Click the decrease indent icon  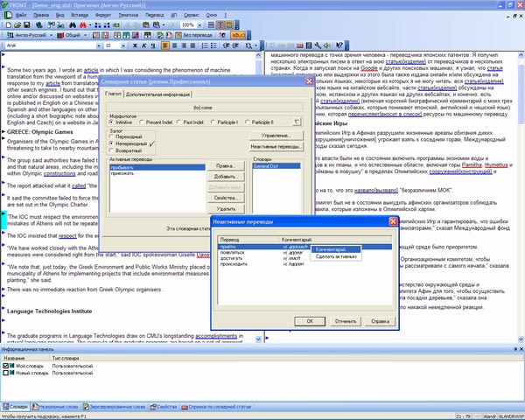click(226, 45)
